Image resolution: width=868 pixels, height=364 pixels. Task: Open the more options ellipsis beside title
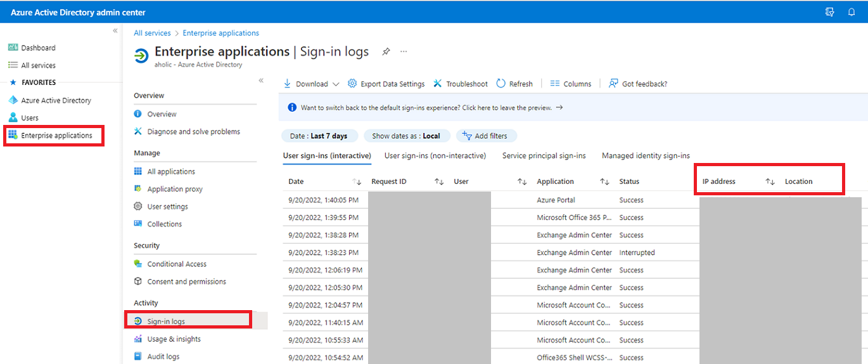(x=404, y=52)
